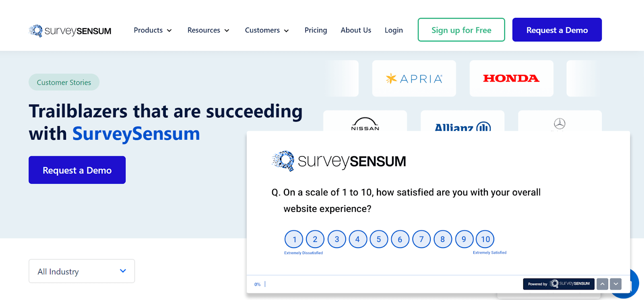Select the Apria partner logo
Image resolution: width=644 pixels, height=300 pixels.
413,78
